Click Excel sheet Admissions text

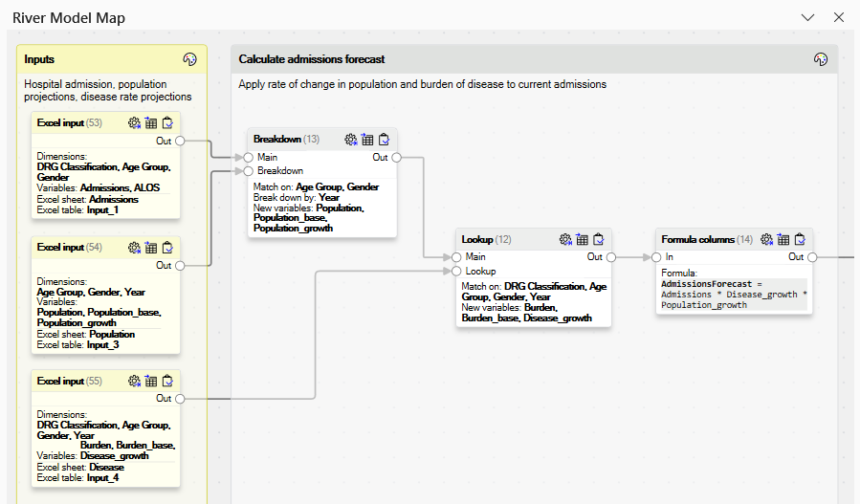[87, 199]
